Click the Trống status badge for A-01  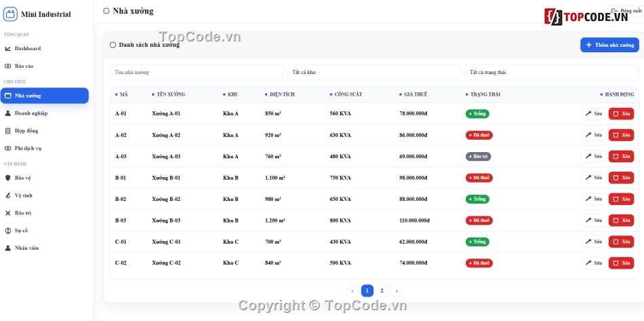[x=477, y=114]
